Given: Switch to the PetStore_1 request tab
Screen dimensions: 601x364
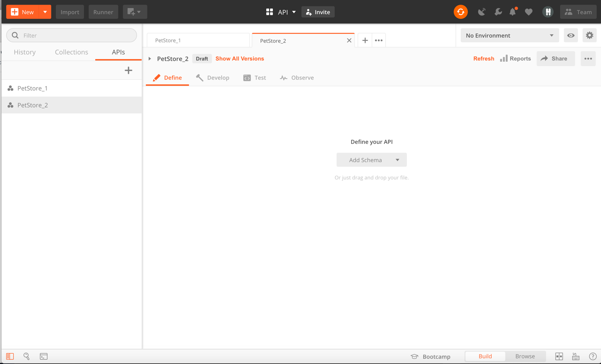Looking at the screenshot, I should pos(198,40).
